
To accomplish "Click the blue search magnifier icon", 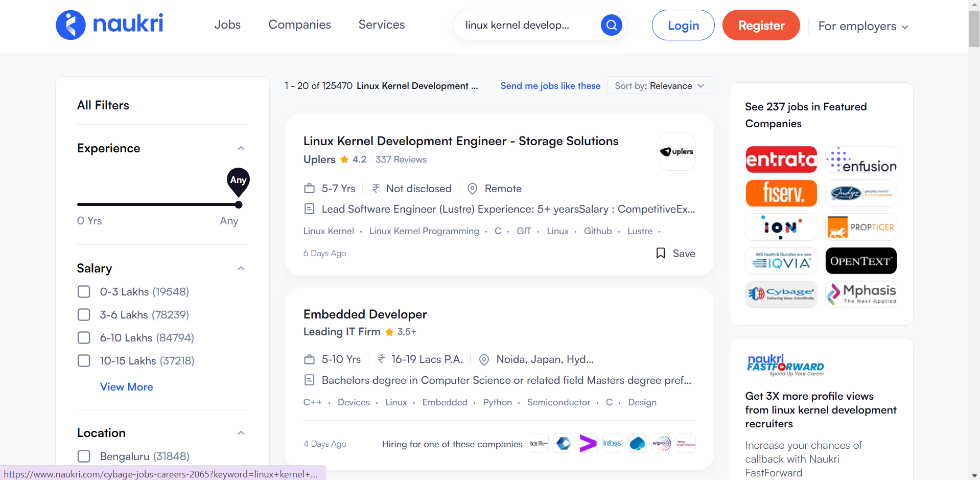I will pos(611,25).
